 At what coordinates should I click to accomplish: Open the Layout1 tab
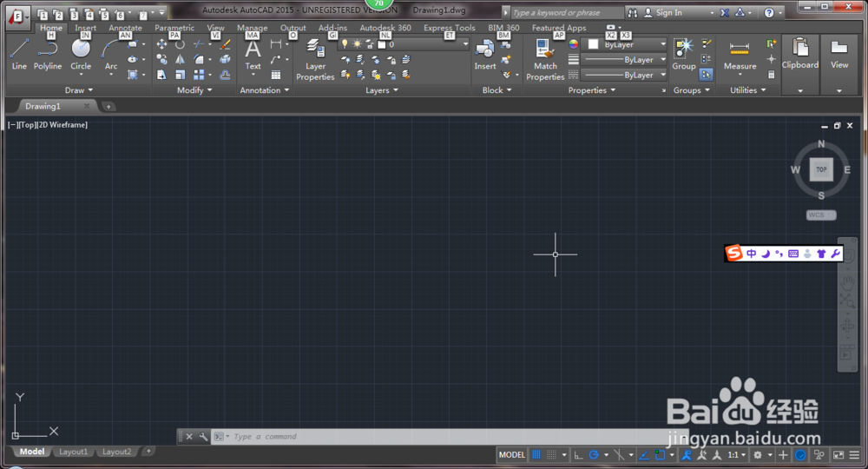(73, 452)
